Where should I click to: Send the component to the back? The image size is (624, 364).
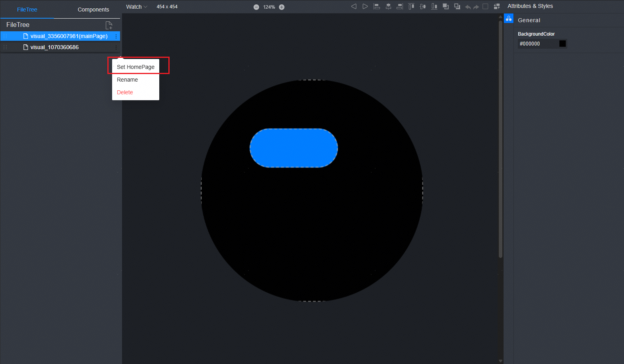click(x=457, y=6)
